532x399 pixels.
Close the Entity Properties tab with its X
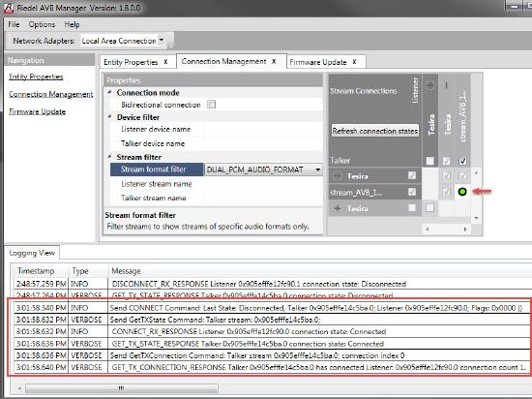point(166,62)
